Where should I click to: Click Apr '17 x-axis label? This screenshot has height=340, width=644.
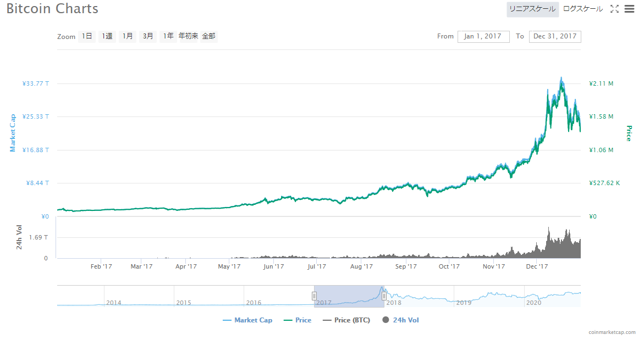click(186, 266)
